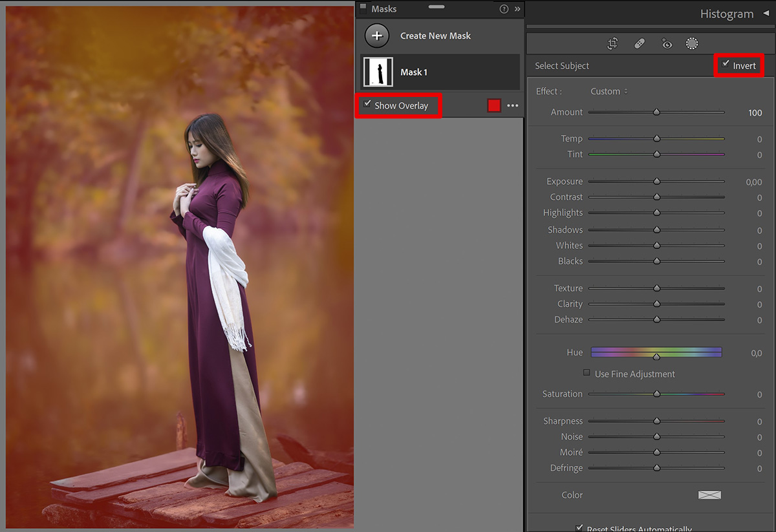Enable Use Fine Adjustment
This screenshot has width=776, height=532.
tap(587, 373)
